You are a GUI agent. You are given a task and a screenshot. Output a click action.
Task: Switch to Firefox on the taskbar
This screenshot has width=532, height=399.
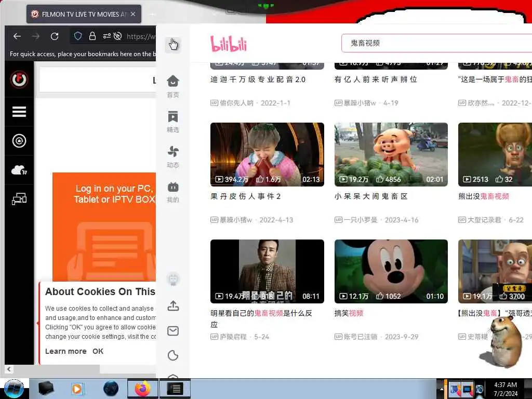point(143,389)
